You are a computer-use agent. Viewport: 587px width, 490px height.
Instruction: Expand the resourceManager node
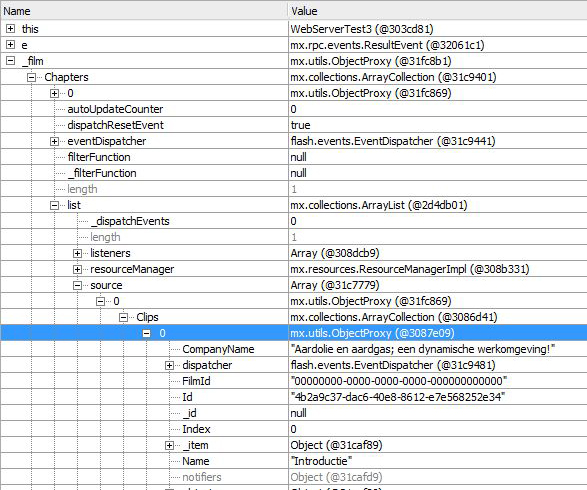[x=77, y=270]
